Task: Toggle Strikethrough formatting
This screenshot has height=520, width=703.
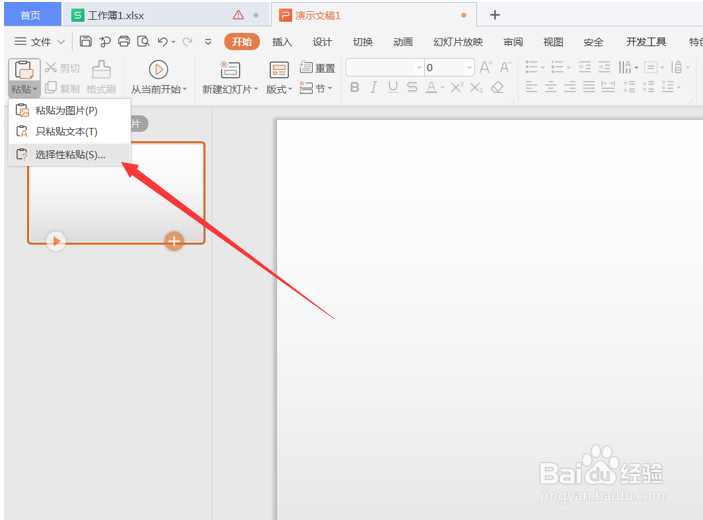Action: click(412, 87)
